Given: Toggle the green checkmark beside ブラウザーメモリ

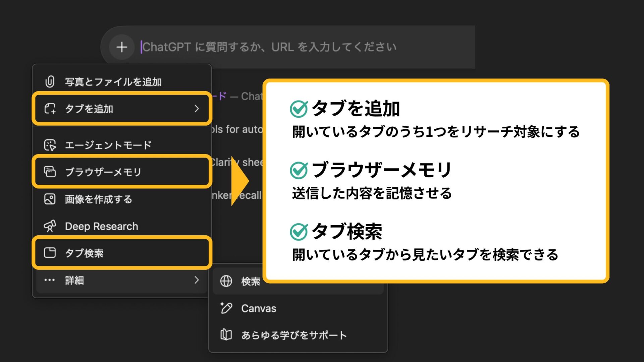Looking at the screenshot, I should pyautogui.click(x=300, y=170).
